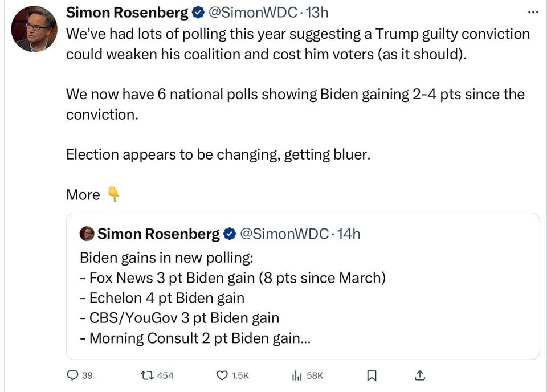547x392 pixels.
Task: Click Simon Rosenberg name in quoted tweet
Action: (x=158, y=234)
